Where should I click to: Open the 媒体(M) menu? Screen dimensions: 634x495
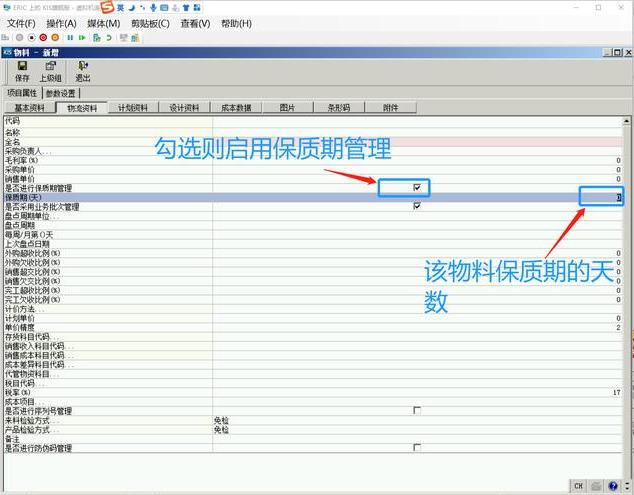[x=104, y=23]
